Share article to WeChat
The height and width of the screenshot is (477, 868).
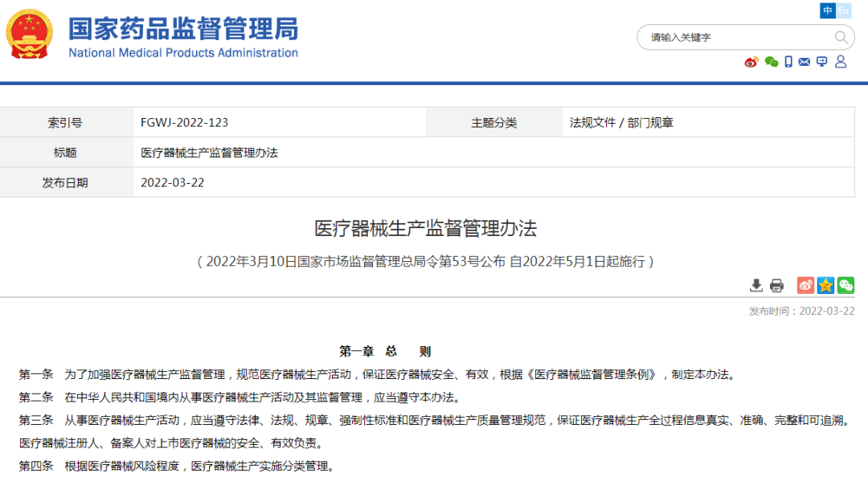click(845, 285)
